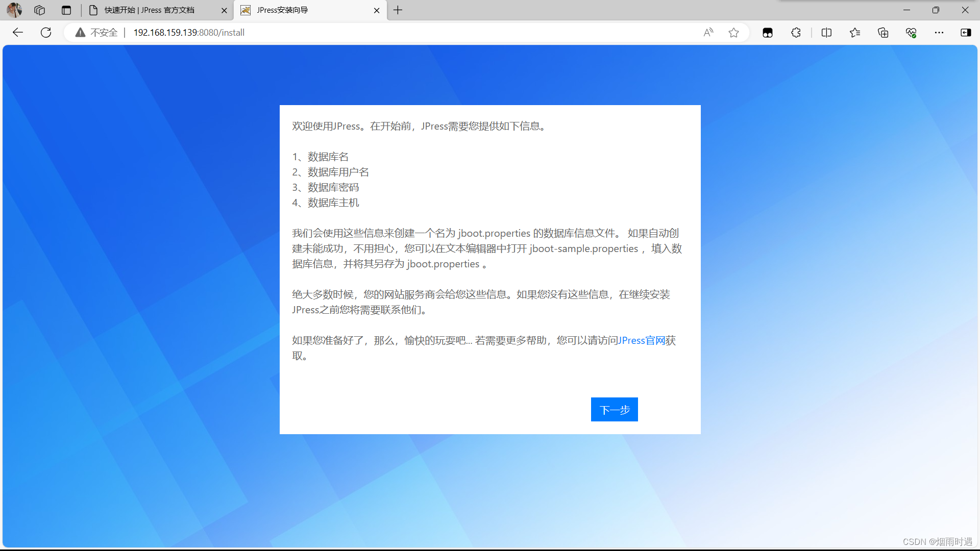The height and width of the screenshot is (551, 980).
Task: Open the Collections icon
Action: [883, 33]
